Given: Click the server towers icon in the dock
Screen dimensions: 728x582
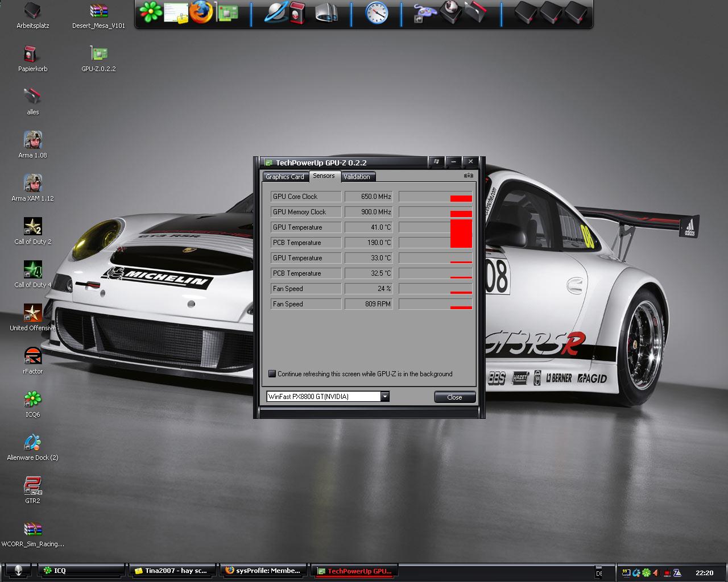Looking at the screenshot, I should (326, 13).
